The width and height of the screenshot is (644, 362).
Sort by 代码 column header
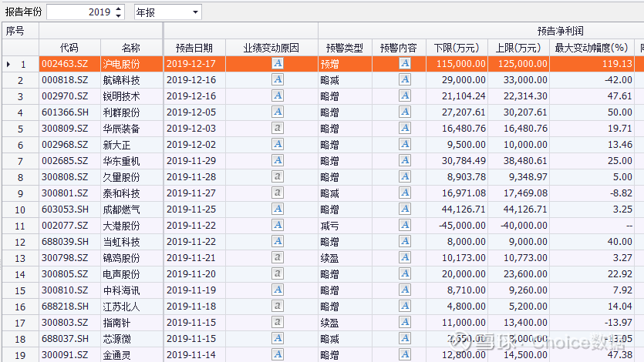point(69,48)
